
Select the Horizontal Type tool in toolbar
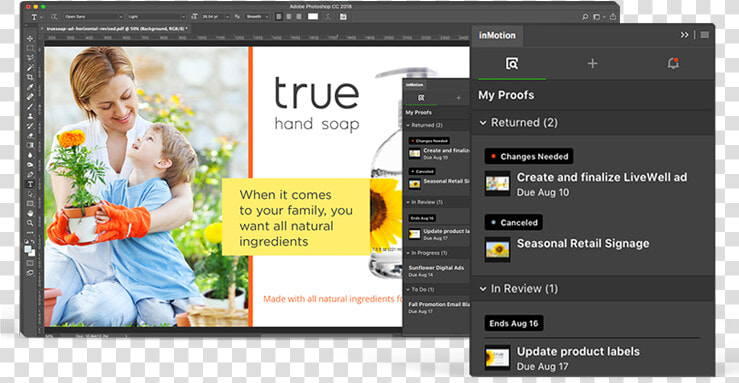tap(30, 184)
